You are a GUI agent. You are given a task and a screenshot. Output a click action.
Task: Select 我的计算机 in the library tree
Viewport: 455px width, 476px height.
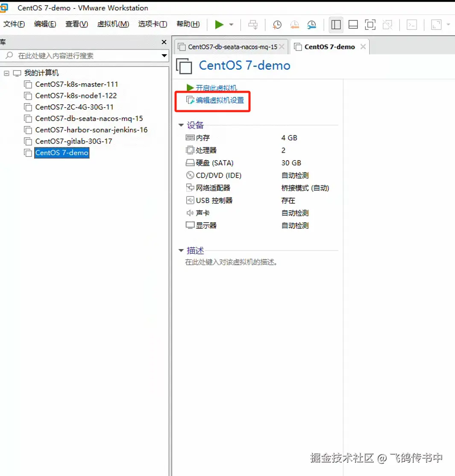pos(41,73)
